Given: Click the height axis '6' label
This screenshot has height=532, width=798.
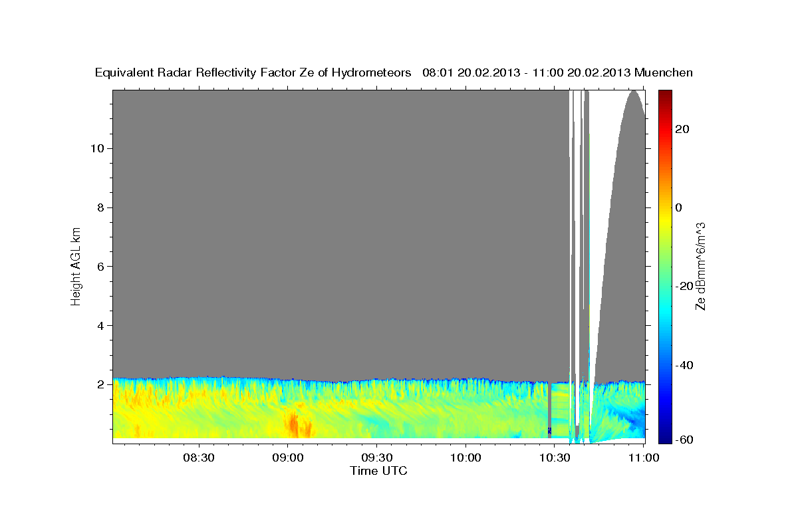Looking at the screenshot, I should pos(100,267).
